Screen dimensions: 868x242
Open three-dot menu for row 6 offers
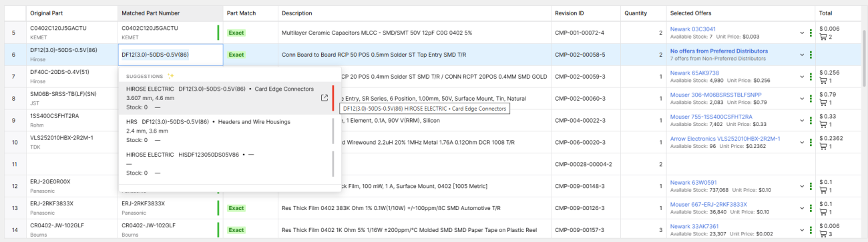[x=811, y=55]
